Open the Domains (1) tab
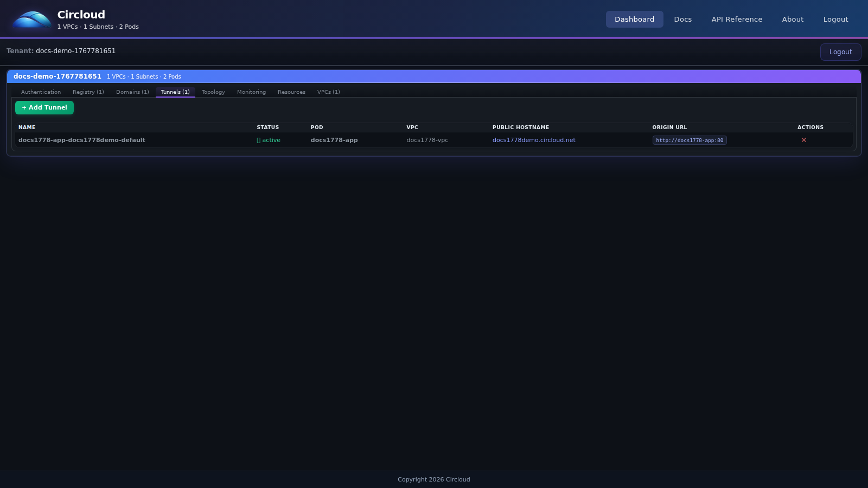868x488 pixels. 132,92
